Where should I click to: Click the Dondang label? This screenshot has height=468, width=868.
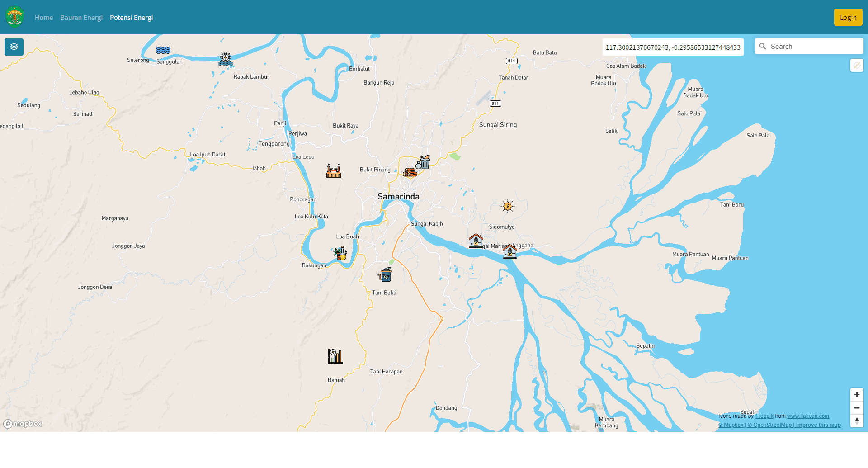[446, 408]
